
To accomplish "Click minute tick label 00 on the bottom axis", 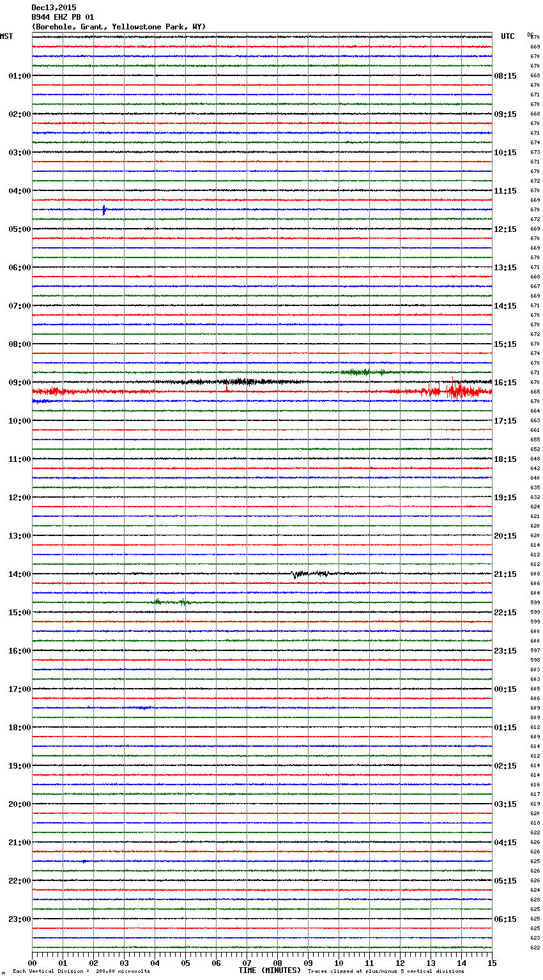I will click(33, 963).
